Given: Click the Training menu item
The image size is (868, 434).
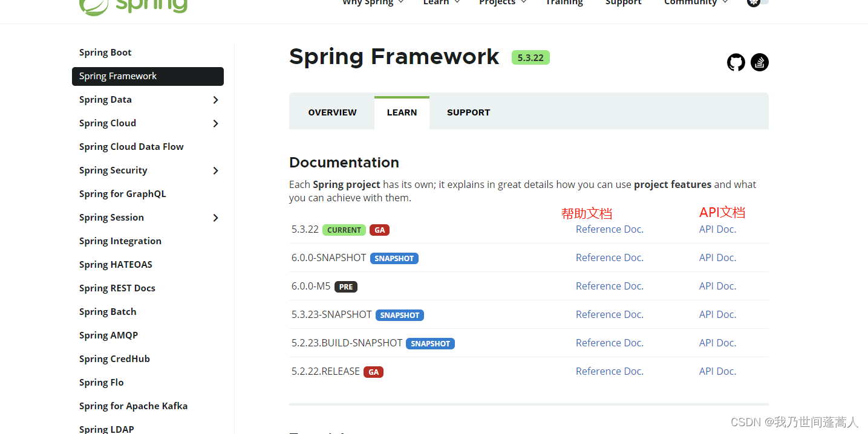Looking at the screenshot, I should (564, 3).
